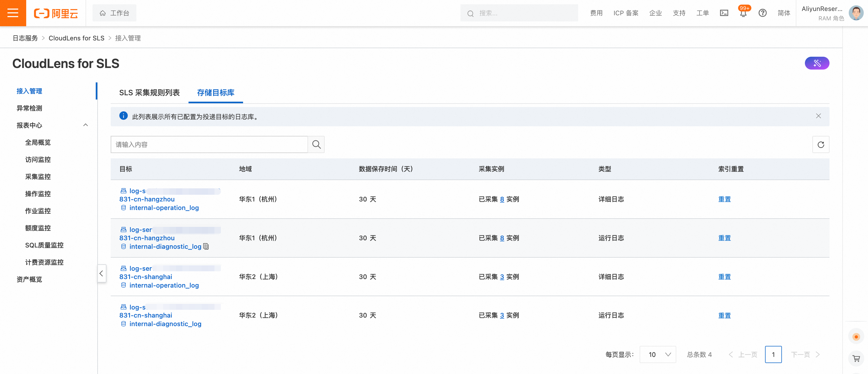This screenshot has width=868, height=374.
Task: Open the 工作台 workbench button
Action: tap(114, 13)
